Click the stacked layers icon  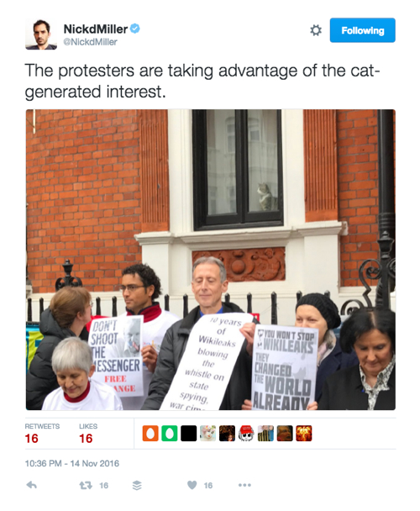tap(137, 485)
